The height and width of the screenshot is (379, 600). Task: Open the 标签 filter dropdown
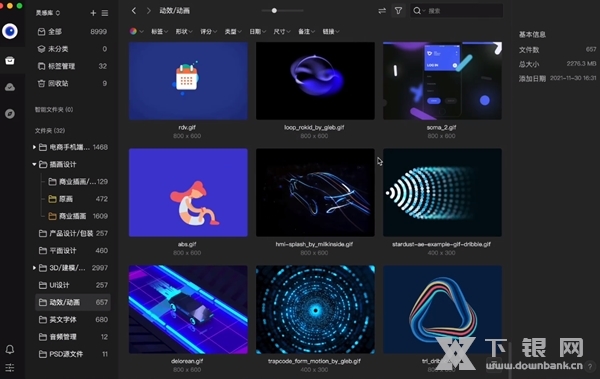point(159,31)
